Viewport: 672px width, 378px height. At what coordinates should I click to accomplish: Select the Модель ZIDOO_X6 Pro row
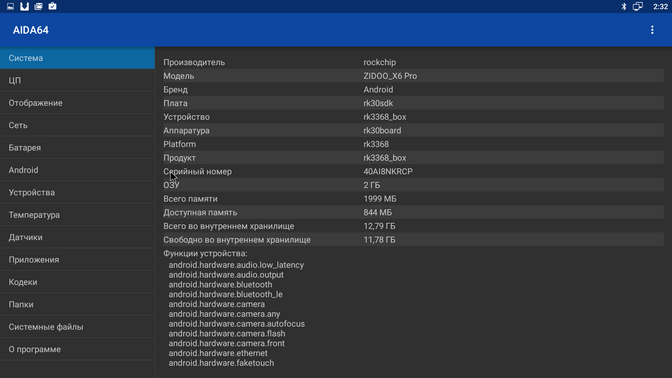[413, 76]
